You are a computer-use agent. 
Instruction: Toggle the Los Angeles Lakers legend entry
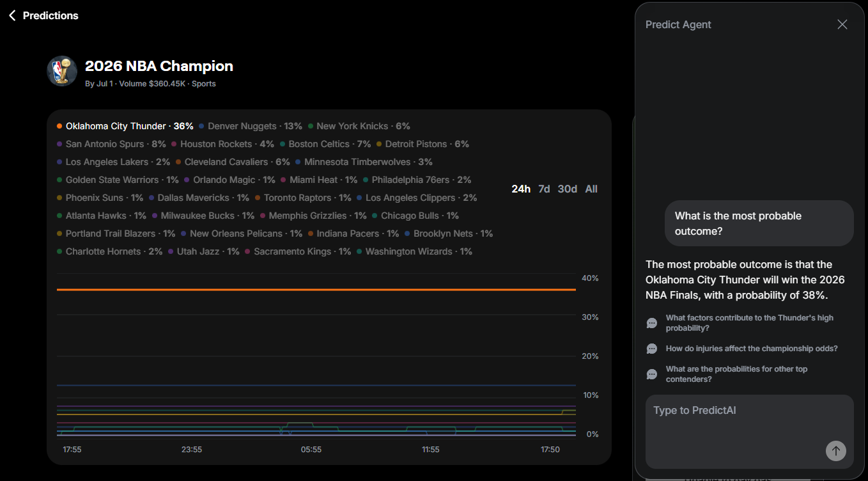[x=105, y=162]
